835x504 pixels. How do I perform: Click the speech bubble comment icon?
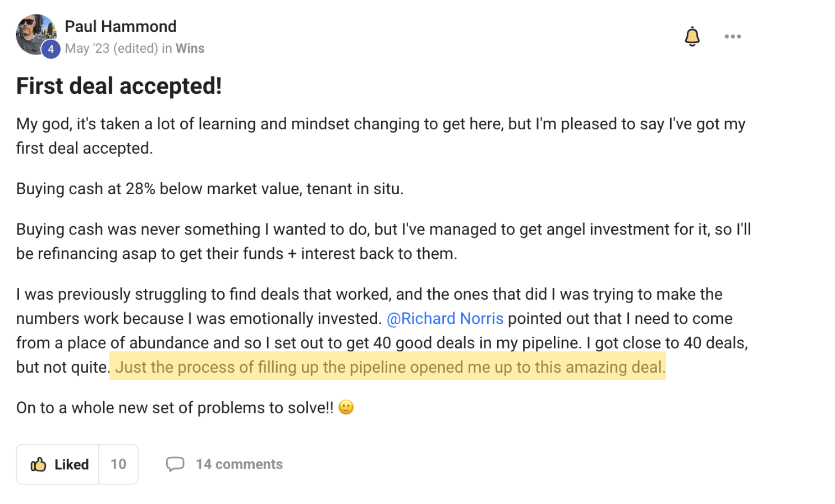coord(175,464)
